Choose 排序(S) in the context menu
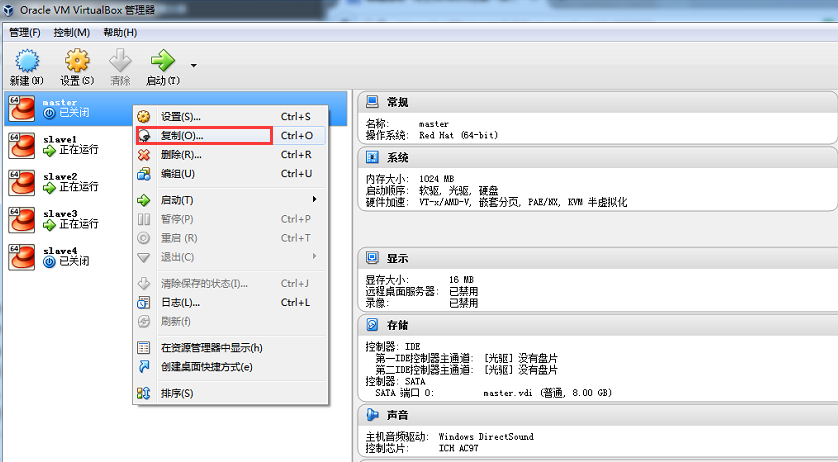Image resolution: width=838 pixels, height=462 pixels. pyautogui.click(x=231, y=394)
